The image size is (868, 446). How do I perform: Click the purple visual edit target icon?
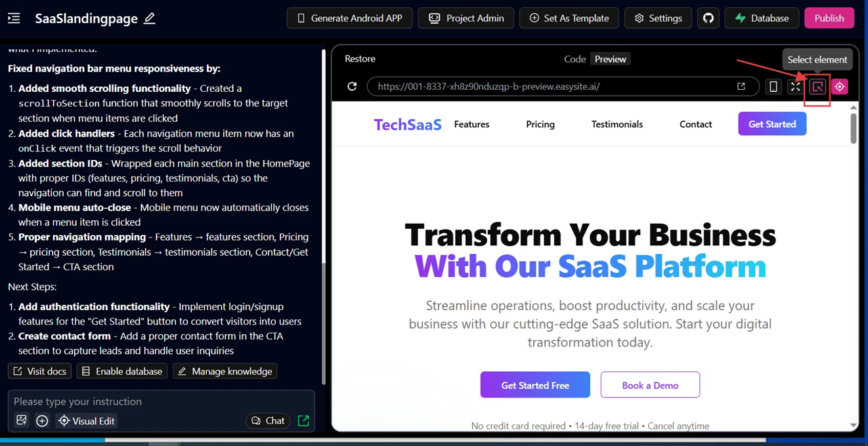(x=840, y=87)
